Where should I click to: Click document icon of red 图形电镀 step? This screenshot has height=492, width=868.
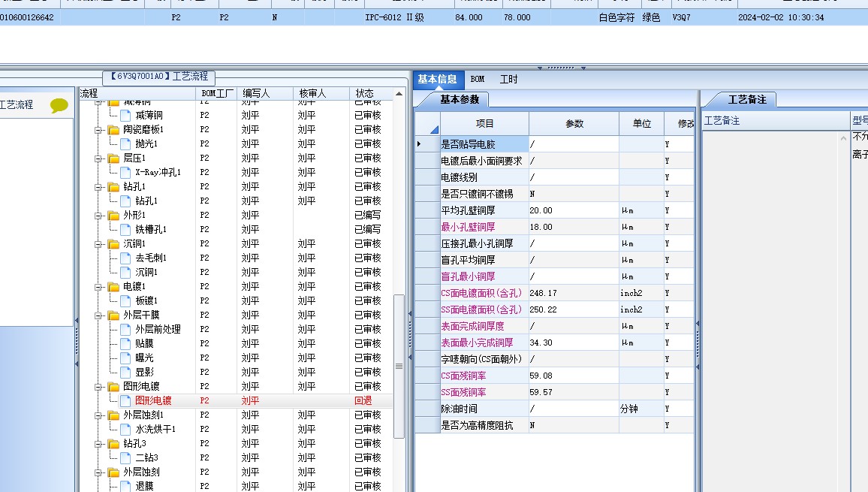[x=125, y=400]
